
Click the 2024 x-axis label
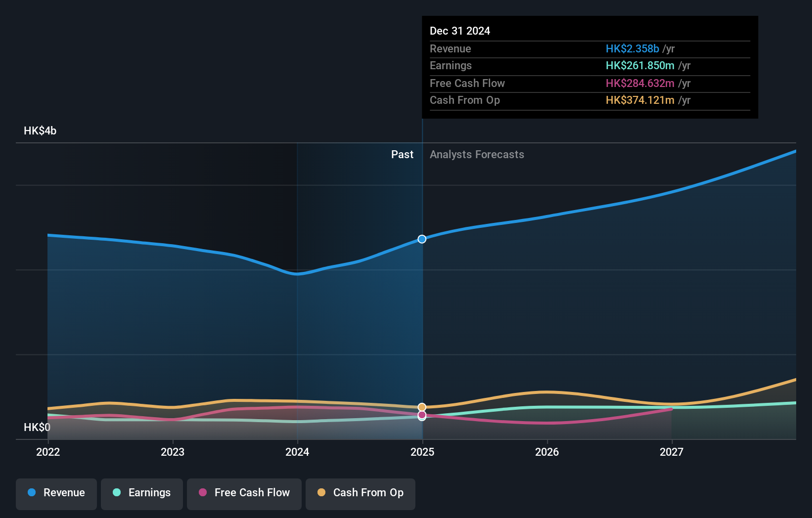[297, 452]
